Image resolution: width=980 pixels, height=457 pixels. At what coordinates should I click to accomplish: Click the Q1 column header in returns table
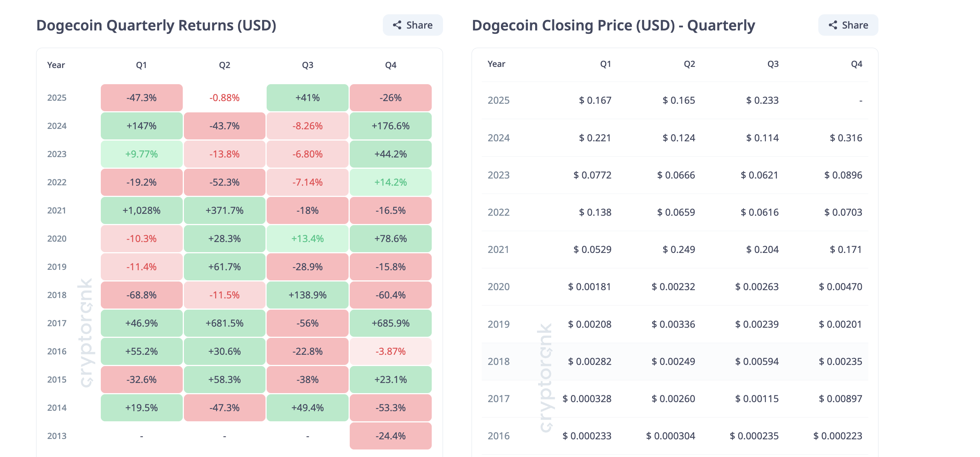pyautogui.click(x=141, y=65)
